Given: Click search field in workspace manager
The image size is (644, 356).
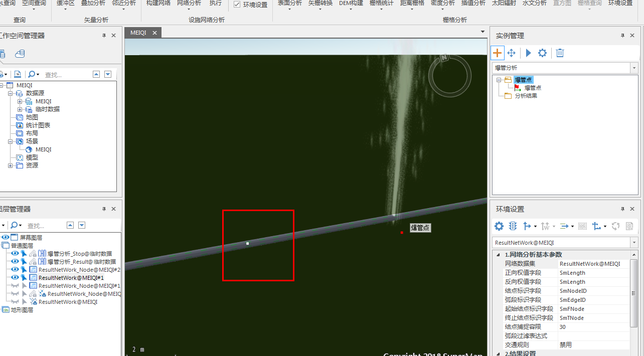Looking at the screenshot, I should click(66, 74).
